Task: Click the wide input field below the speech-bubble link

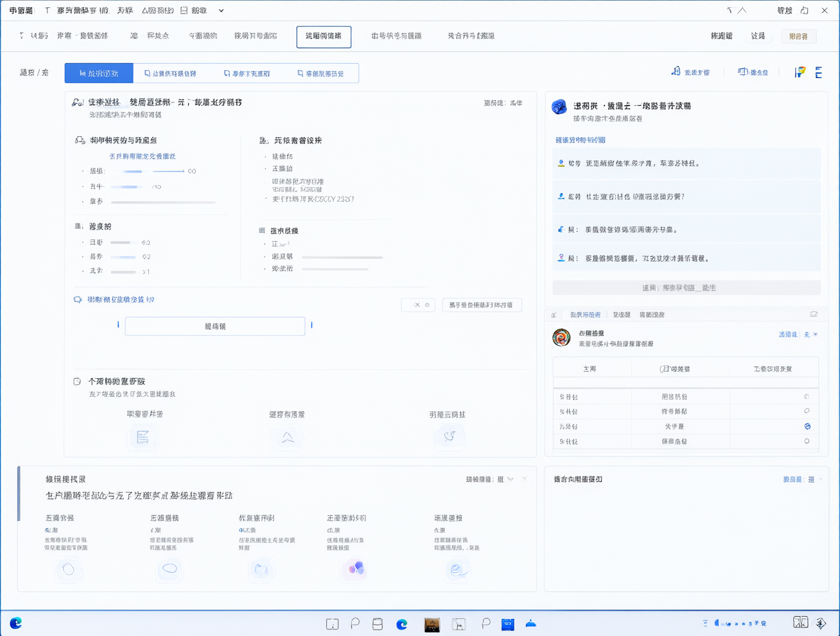Action: 215,327
